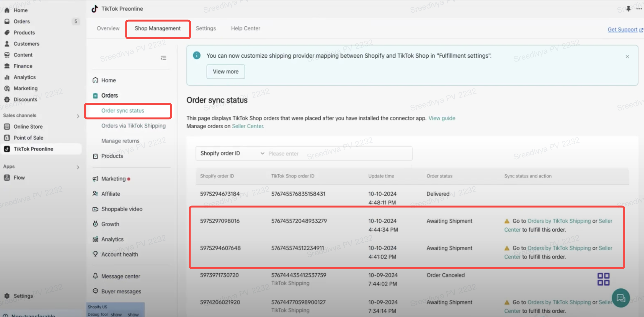Open the Shopify order ID dropdown
The image size is (644, 317).
(x=232, y=153)
